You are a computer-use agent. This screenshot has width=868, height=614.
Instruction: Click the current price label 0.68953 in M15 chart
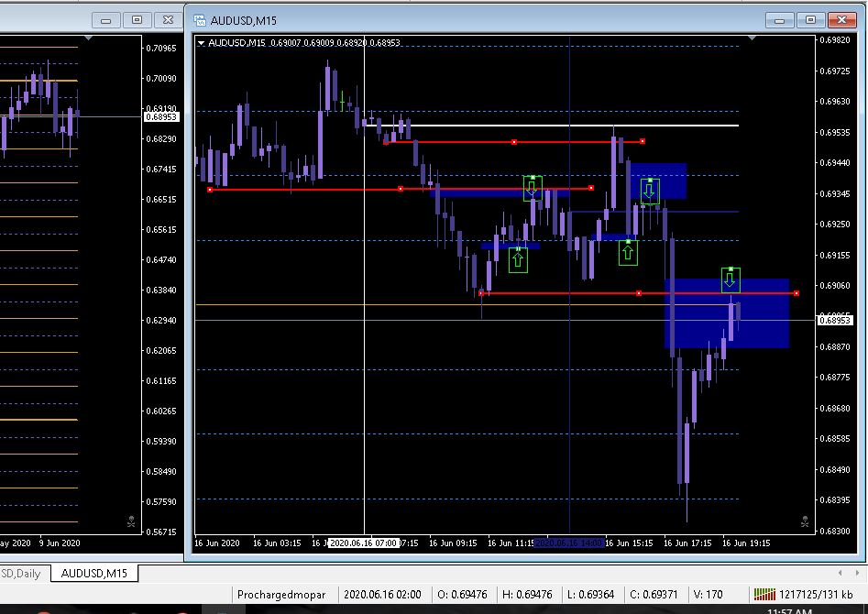tap(834, 320)
